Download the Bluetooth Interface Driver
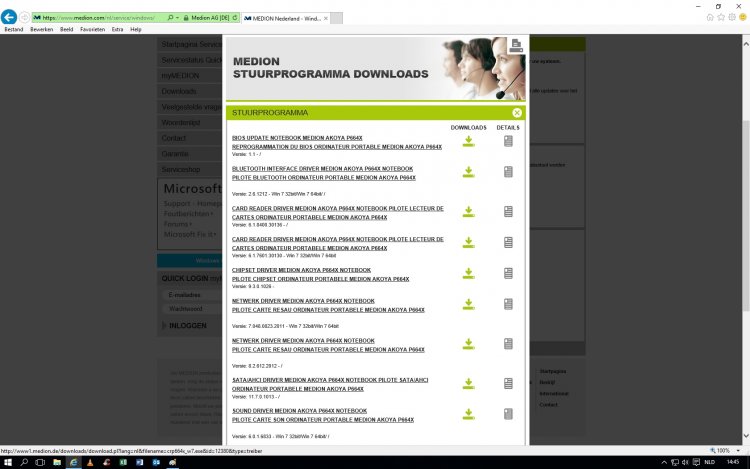Viewport: 750px width, 469px height. pyautogui.click(x=468, y=172)
